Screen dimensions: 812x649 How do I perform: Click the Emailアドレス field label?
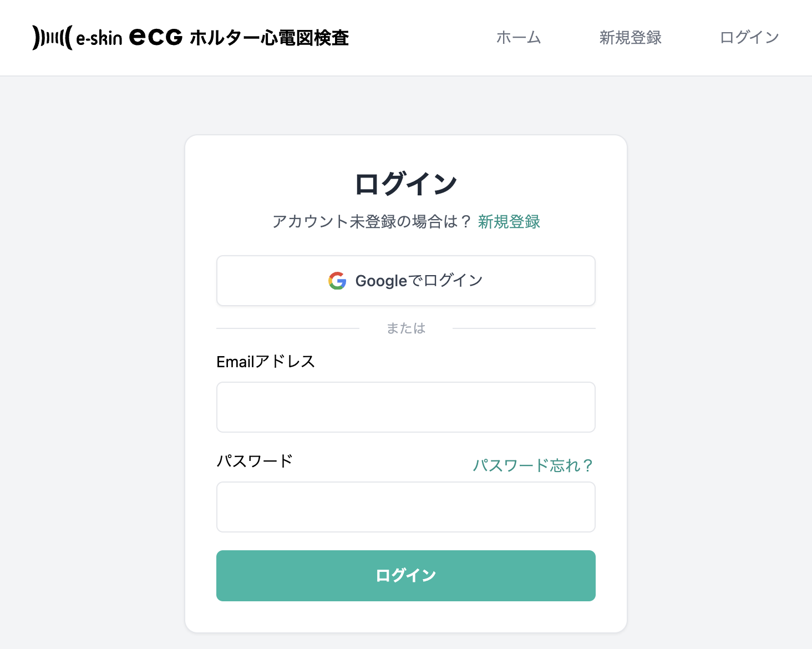(266, 361)
